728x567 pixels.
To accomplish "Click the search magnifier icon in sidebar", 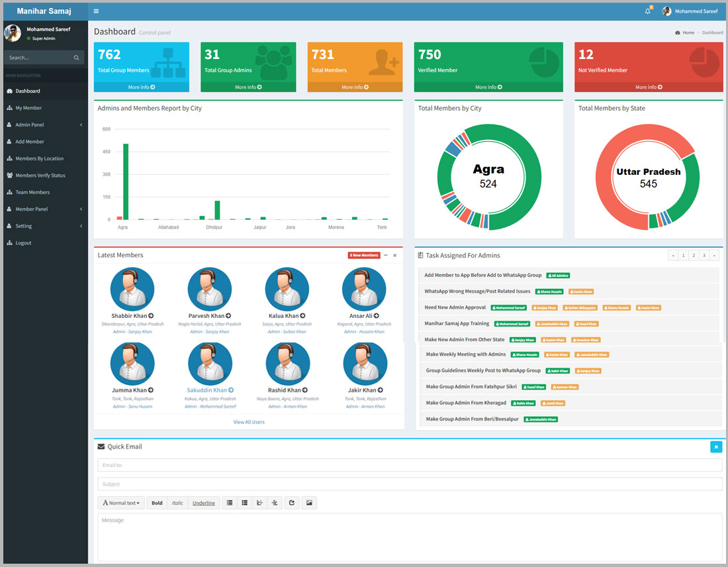I will [x=77, y=58].
